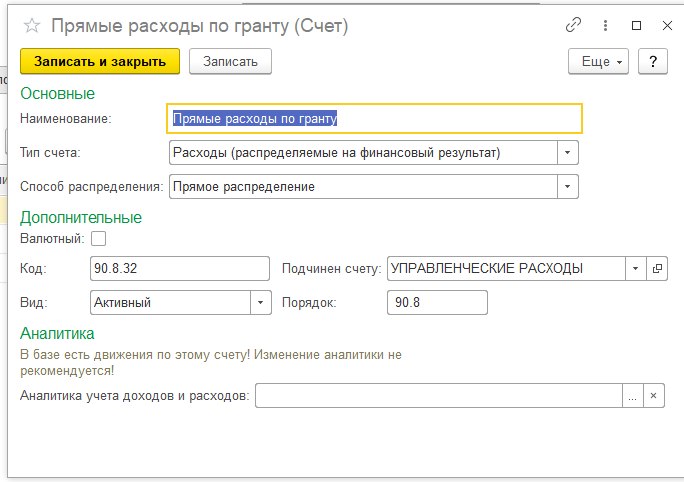684x482 pixels.
Task: Expand the Способ распределения dropdown
Action: click(x=568, y=186)
